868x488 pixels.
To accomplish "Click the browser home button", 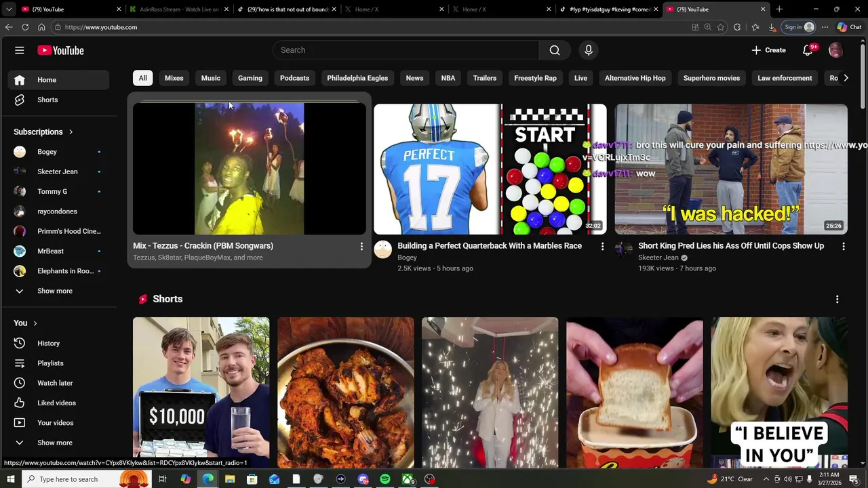I will [41, 27].
